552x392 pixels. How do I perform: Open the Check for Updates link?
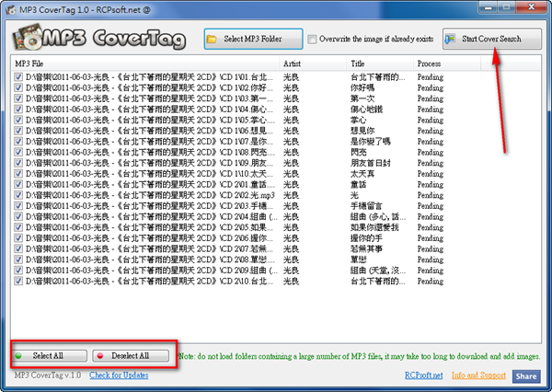tap(119, 375)
